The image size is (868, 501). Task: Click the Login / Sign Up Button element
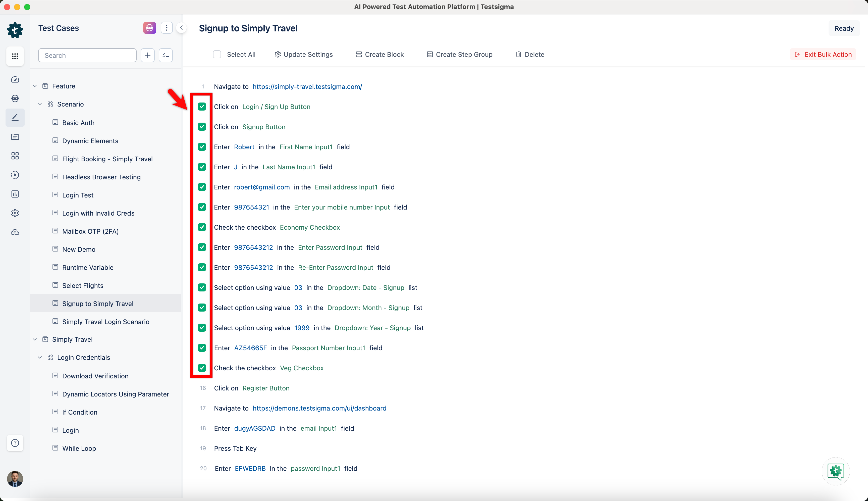click(x=276, y=107)
